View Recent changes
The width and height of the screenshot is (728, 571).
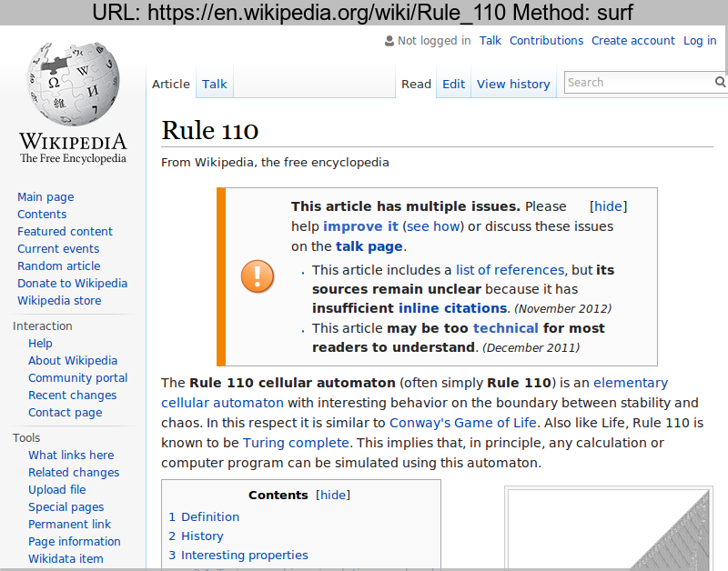(x=72, y=396)
